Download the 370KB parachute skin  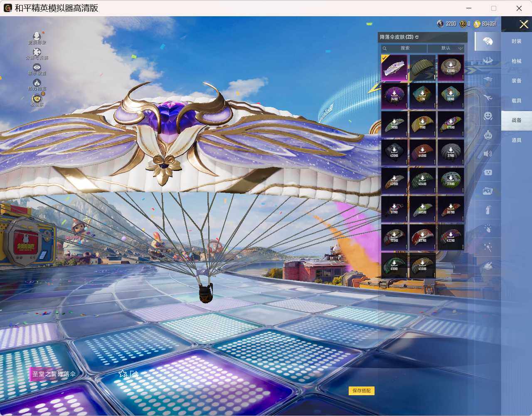(x=451, y=181)
